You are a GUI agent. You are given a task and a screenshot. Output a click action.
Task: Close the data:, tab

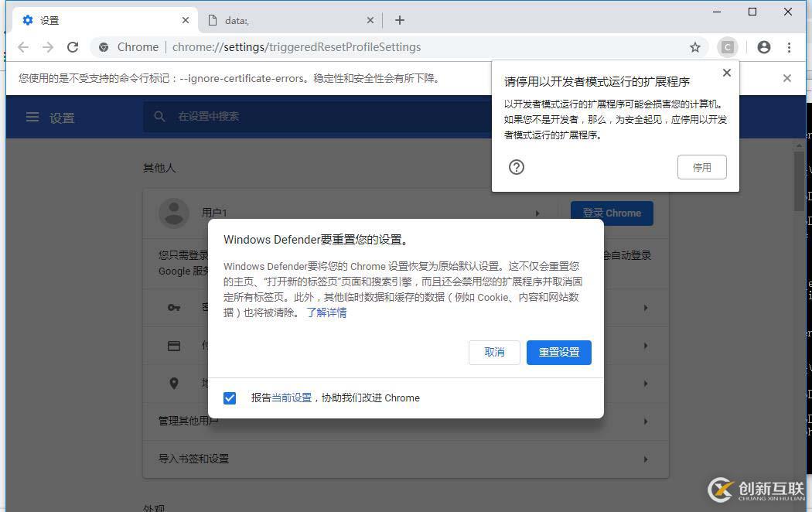pyautogui.click(x=370, y=20)
